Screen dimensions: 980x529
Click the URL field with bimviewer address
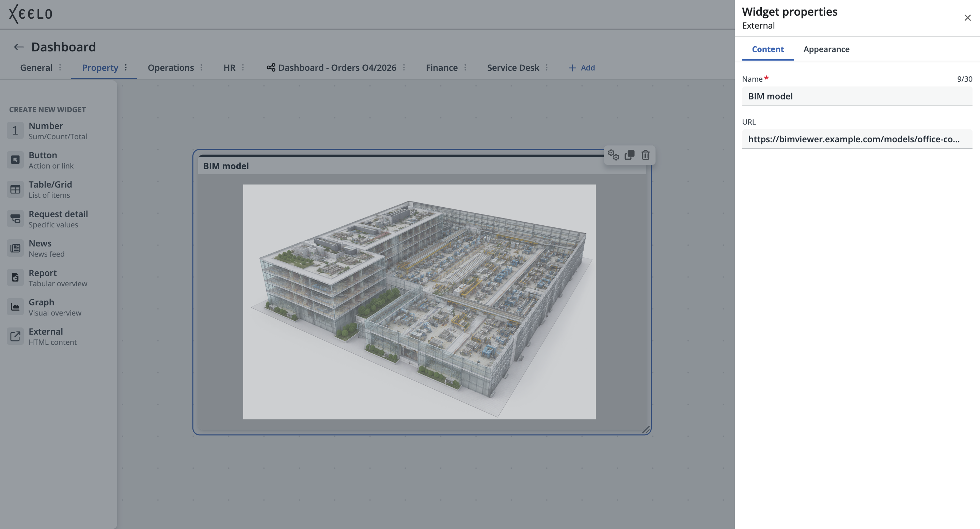[857, 139]
